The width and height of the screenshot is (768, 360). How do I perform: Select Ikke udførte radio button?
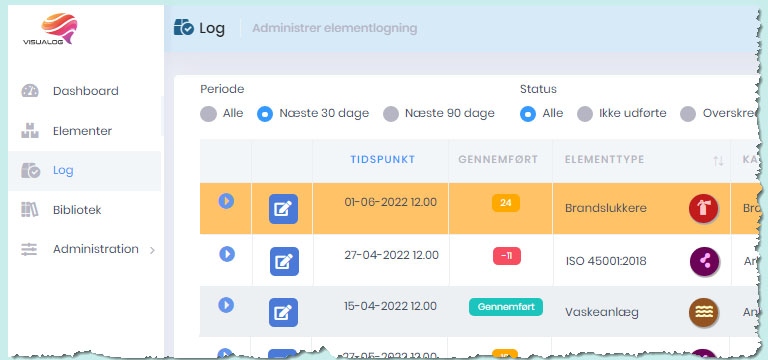click(585, 114)
